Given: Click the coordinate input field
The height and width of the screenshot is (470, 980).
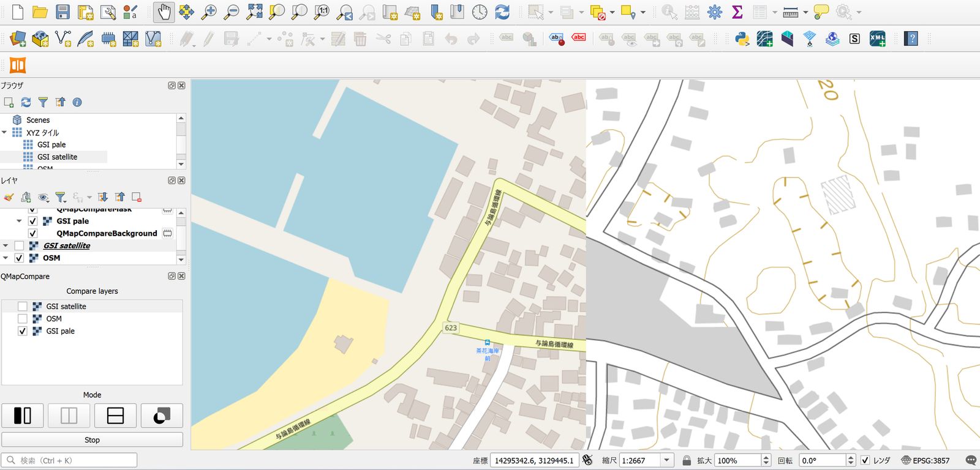Looking at the screenshot, I should (534, 460).
